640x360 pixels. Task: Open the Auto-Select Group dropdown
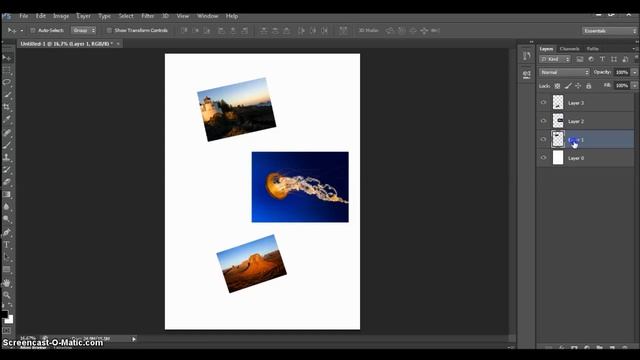click(x=84, y=31)
